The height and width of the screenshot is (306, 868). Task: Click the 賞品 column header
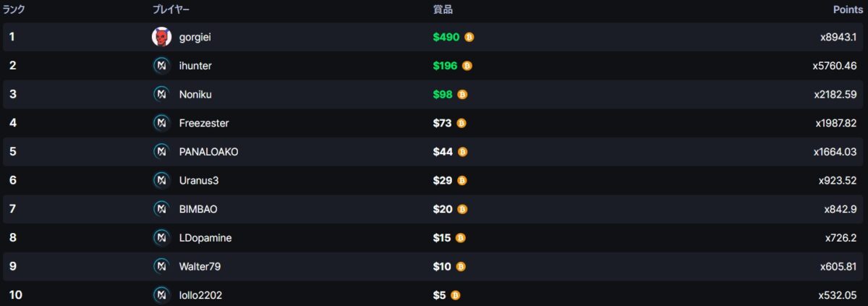(x=443, y=9)
